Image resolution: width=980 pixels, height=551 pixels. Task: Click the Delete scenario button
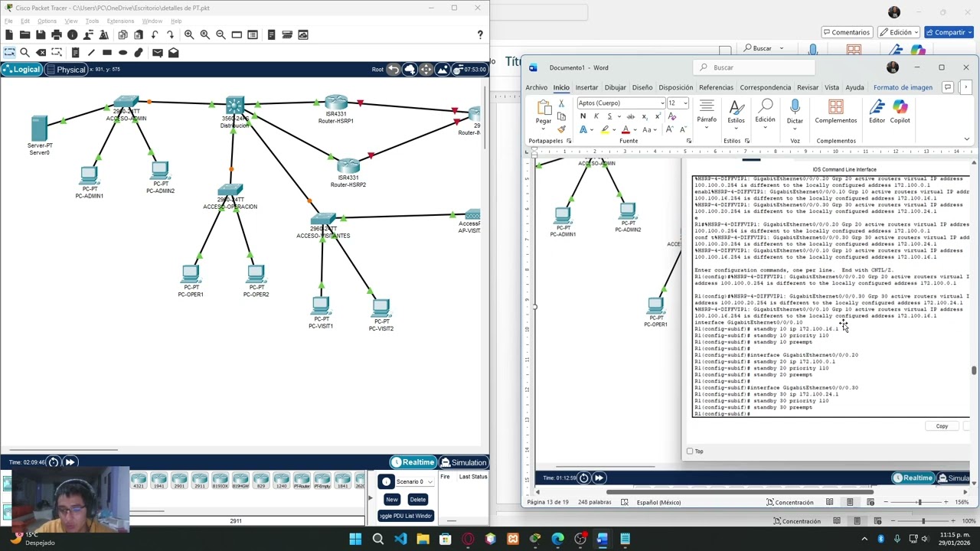[417, 499]
